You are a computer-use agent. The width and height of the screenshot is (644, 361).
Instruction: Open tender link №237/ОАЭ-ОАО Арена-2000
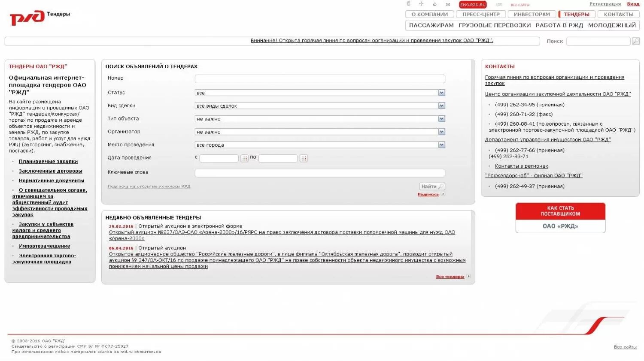[x=282, y=235]
